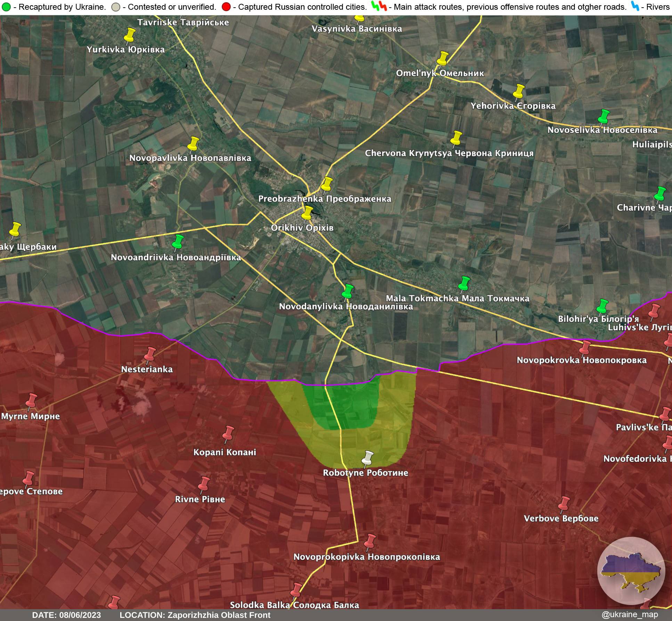Click the @ukraine_map handle text

[x=629, y=615]
